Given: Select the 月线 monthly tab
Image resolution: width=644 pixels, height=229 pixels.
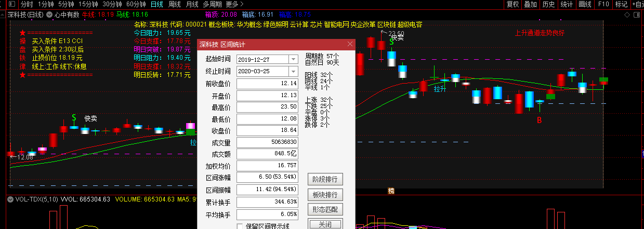Looking at the screenshot, I should pos(192,4).
